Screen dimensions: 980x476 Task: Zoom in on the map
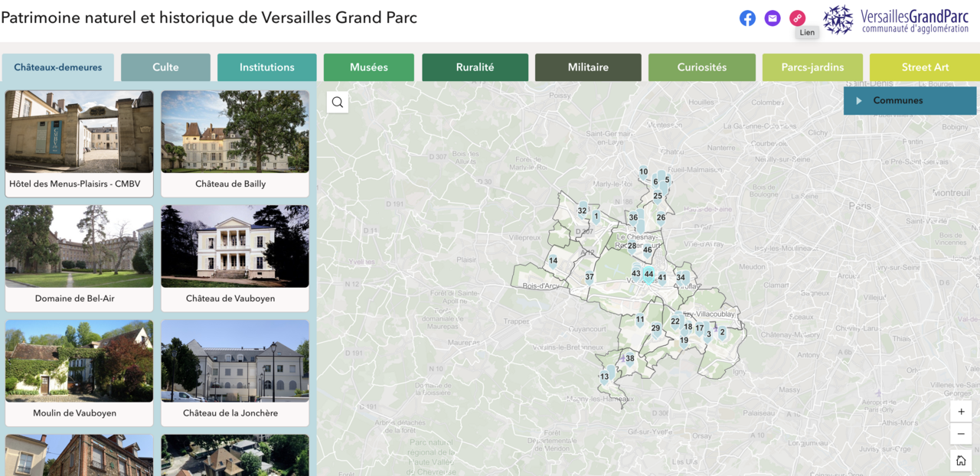(x=961, y=411)
